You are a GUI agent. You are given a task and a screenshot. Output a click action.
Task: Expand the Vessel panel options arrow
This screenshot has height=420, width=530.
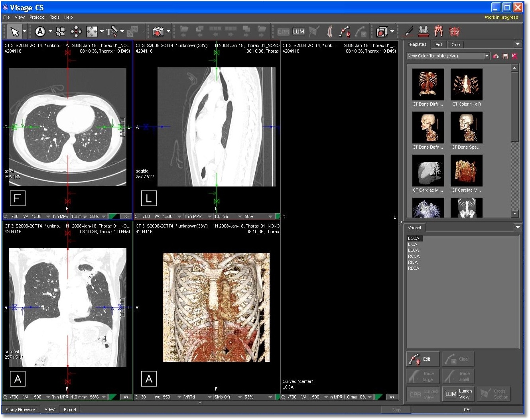click(x=517, y=227)
